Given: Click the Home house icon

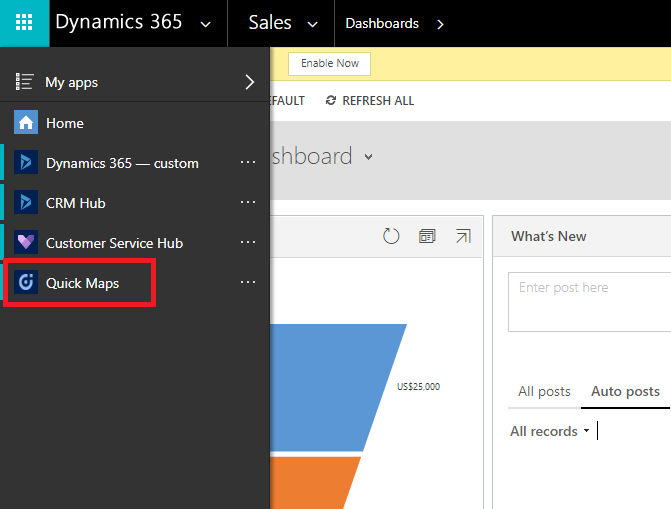Looking at the screenshot, I should [26, 122].
